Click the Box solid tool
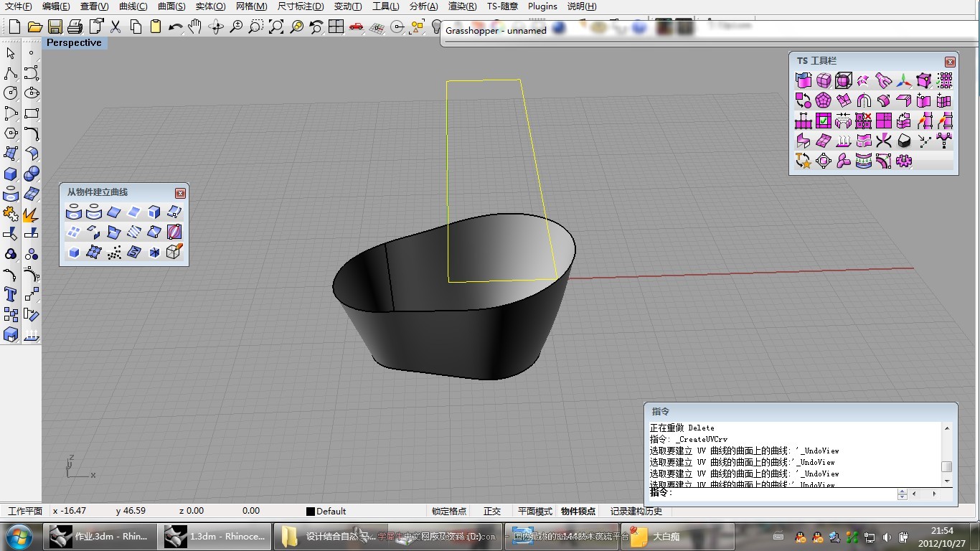The image size is (980, 551). pyautogui.click(x=11, y=174)
